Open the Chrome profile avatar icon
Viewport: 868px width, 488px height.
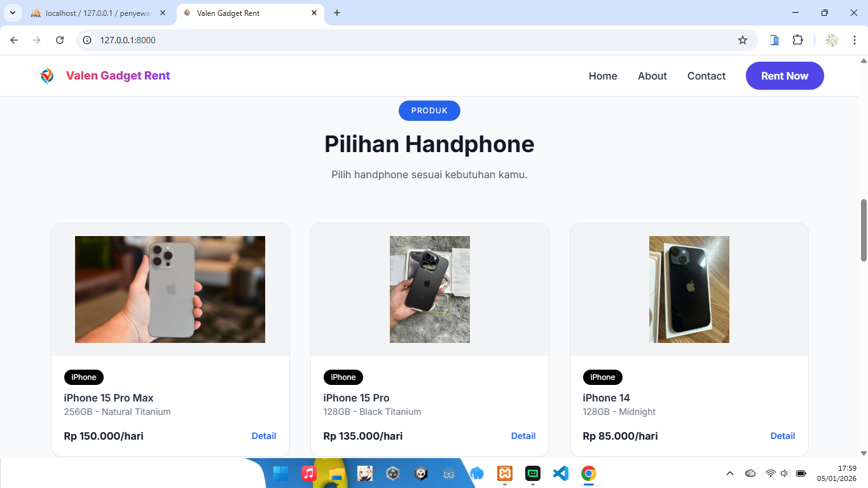831,40
